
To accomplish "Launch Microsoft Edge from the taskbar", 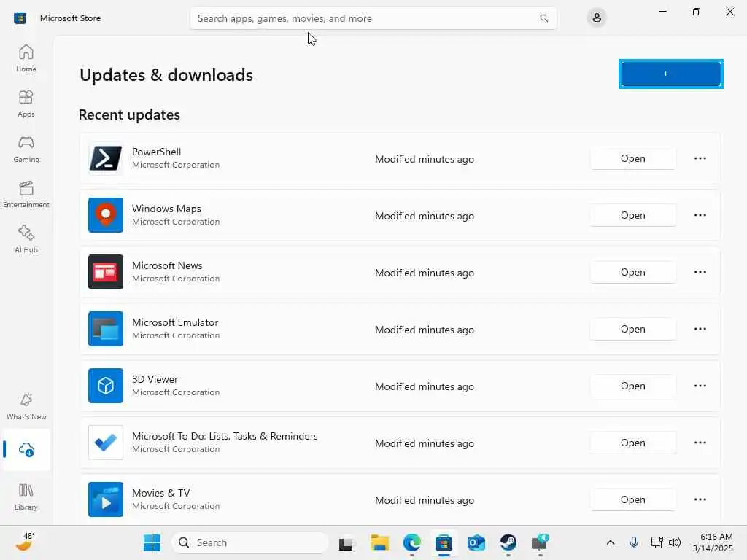I will [412, 542].
